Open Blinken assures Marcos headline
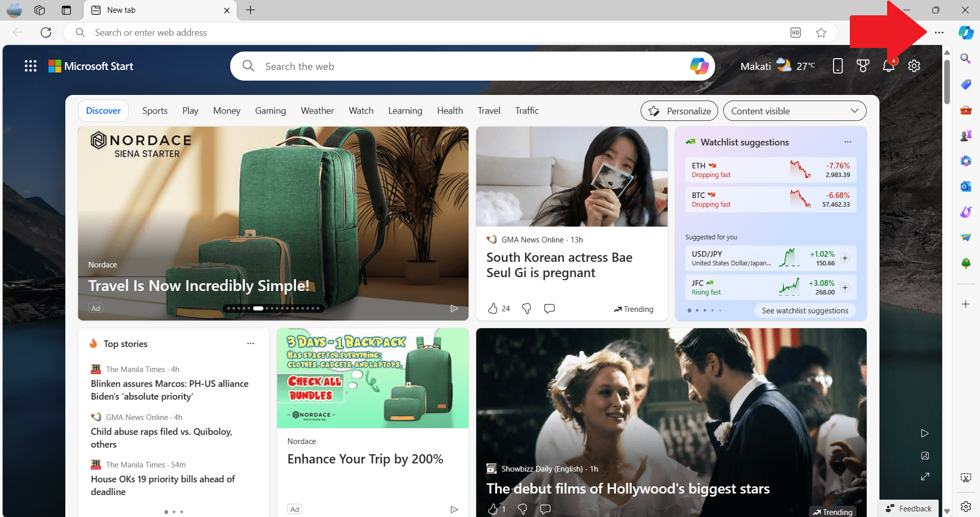 [169, 390]
